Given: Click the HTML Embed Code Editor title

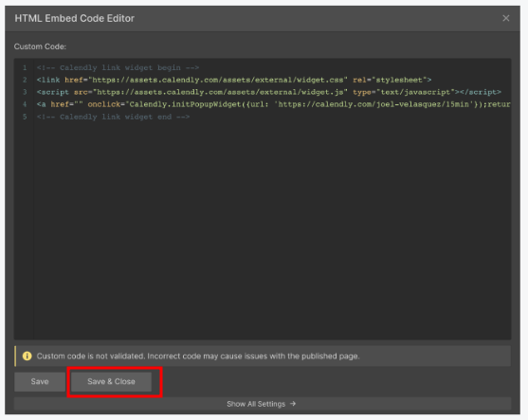Looking at the screenshot, I should click(x=75, y=18).
